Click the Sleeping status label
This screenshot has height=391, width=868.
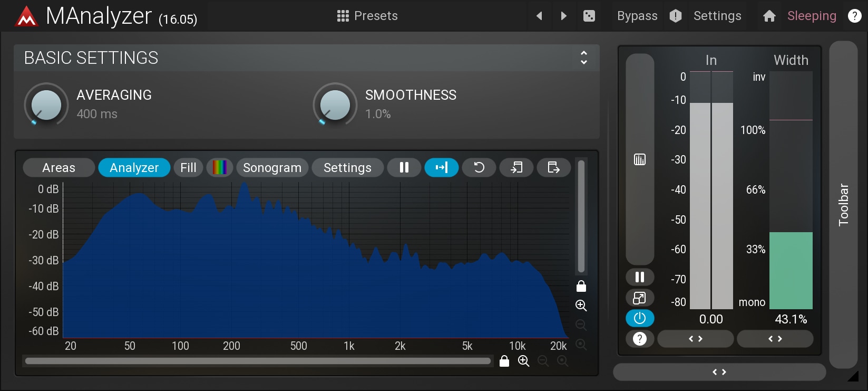point(812,16)
